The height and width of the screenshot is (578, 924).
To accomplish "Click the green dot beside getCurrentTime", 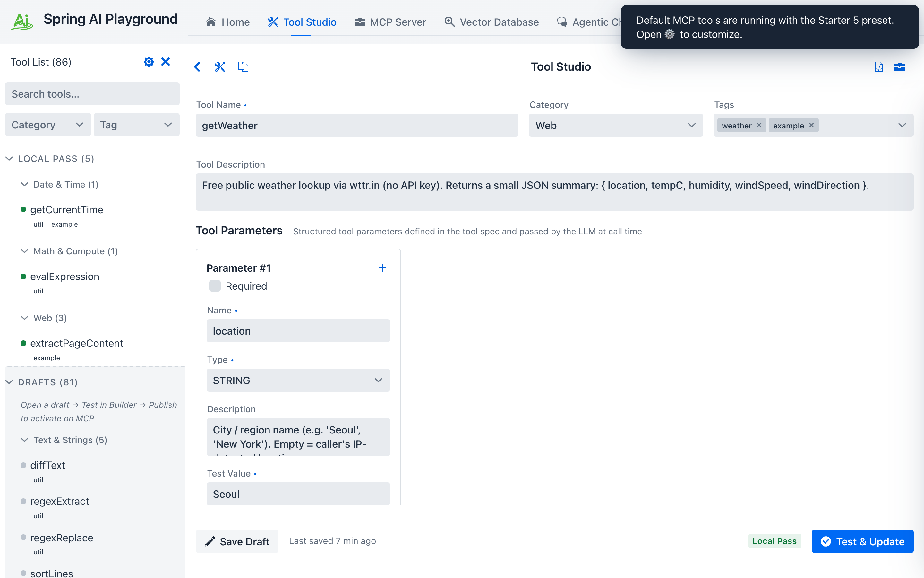I will point(23,209).
